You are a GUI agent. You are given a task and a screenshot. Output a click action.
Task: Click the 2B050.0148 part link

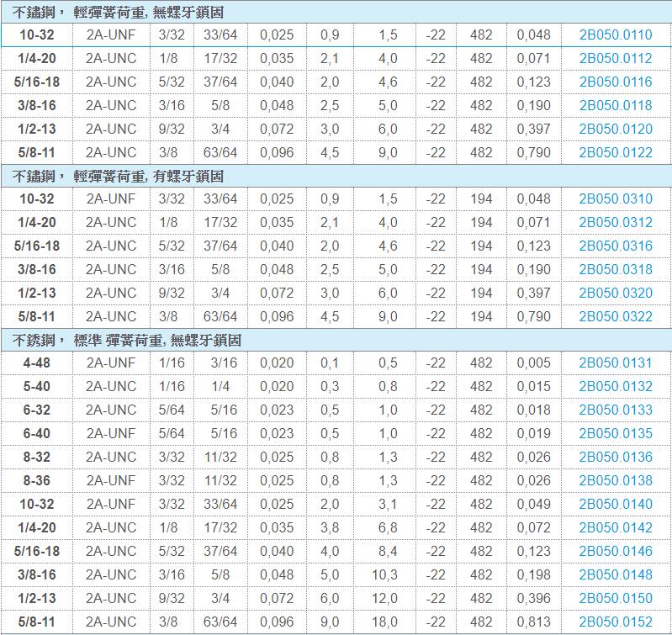click(x=615, y=575)
